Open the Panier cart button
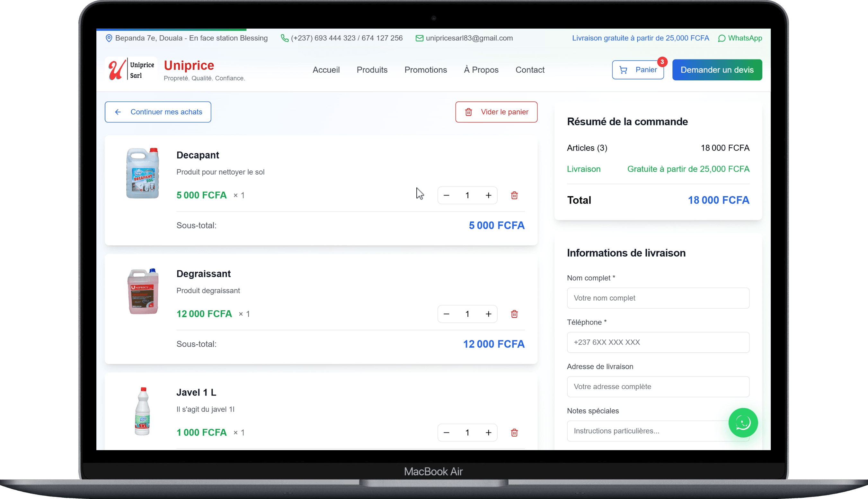 click(638, 70)
